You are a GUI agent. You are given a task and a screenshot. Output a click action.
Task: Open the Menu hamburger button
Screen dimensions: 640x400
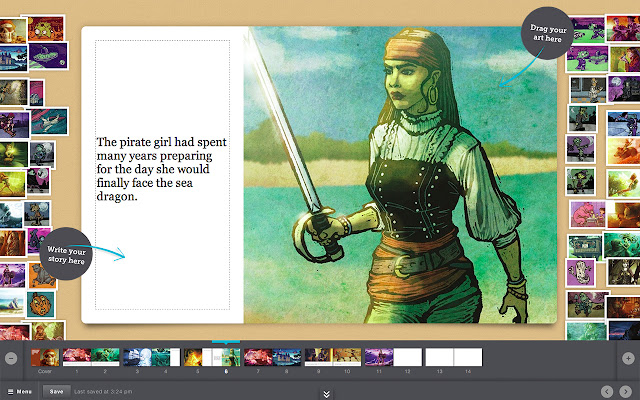(x=20, y=391)
